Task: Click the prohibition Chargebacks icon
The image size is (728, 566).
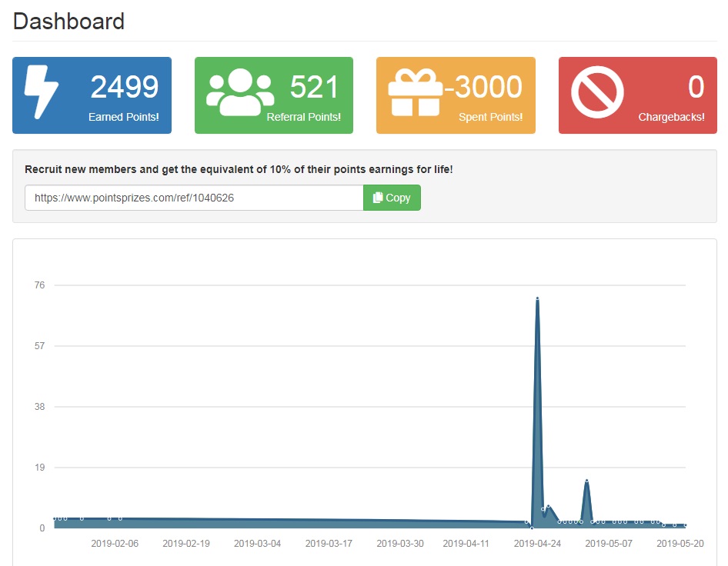Action: pyautogui.click(x=597, y=92)
